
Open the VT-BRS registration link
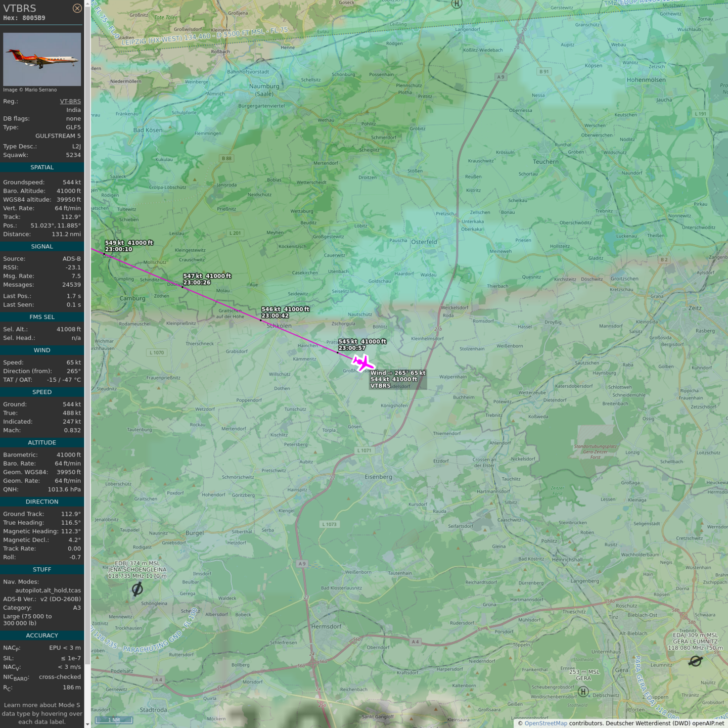(70, 101)
